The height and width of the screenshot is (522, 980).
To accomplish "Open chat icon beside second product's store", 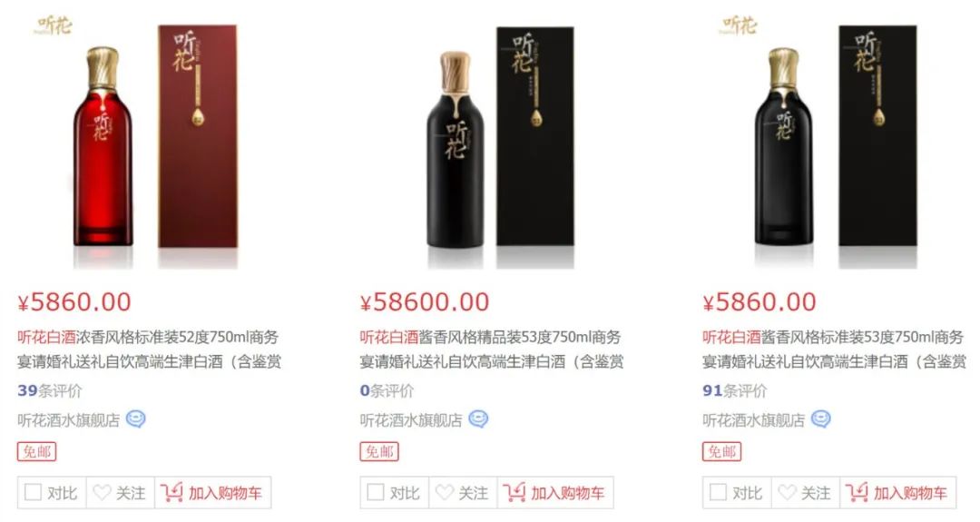I will click(x=478, y=419).
